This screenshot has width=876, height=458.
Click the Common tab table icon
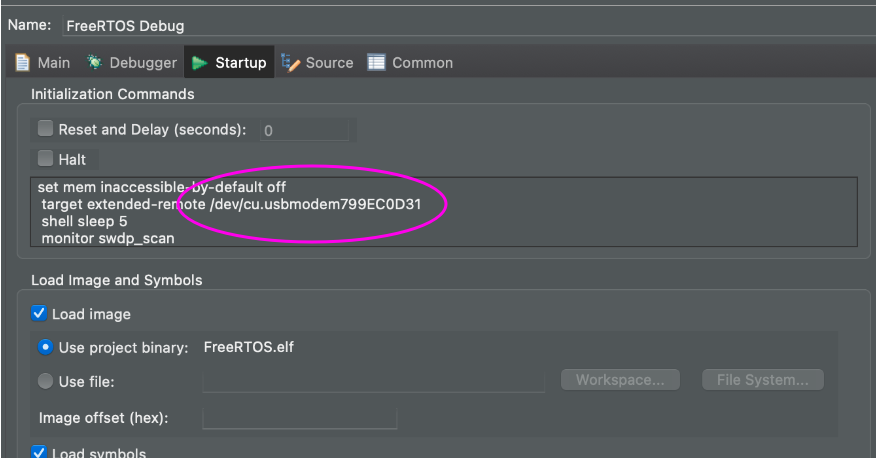pyautogui.click(x=376, y=63)
